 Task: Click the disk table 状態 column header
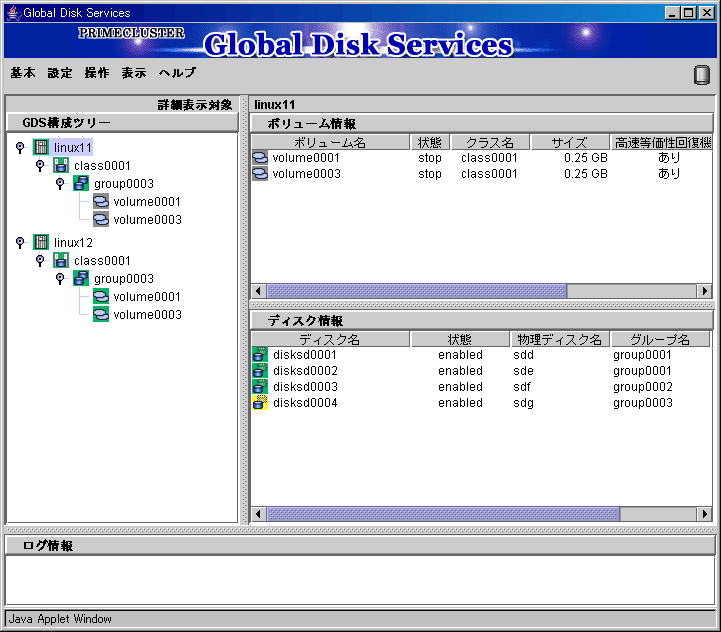tap(460, 339)
